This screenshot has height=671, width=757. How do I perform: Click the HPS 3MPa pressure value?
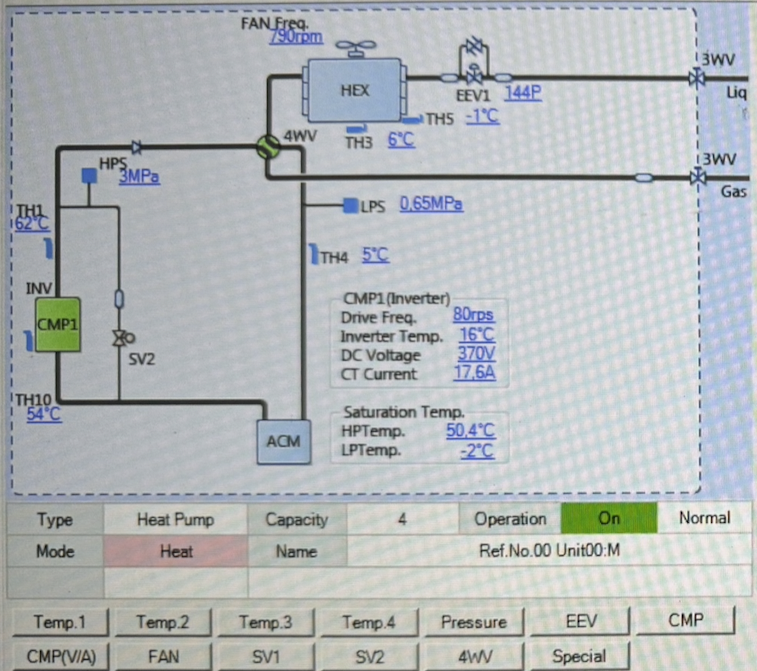pos(139,176)
